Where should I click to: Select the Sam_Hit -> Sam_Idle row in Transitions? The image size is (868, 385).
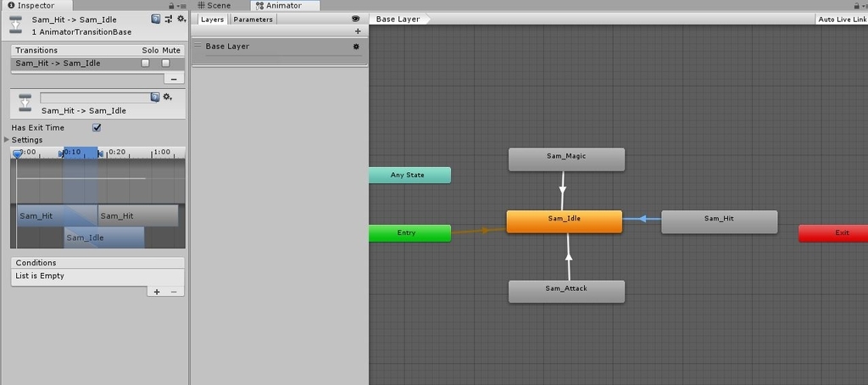tap(98, 63)
